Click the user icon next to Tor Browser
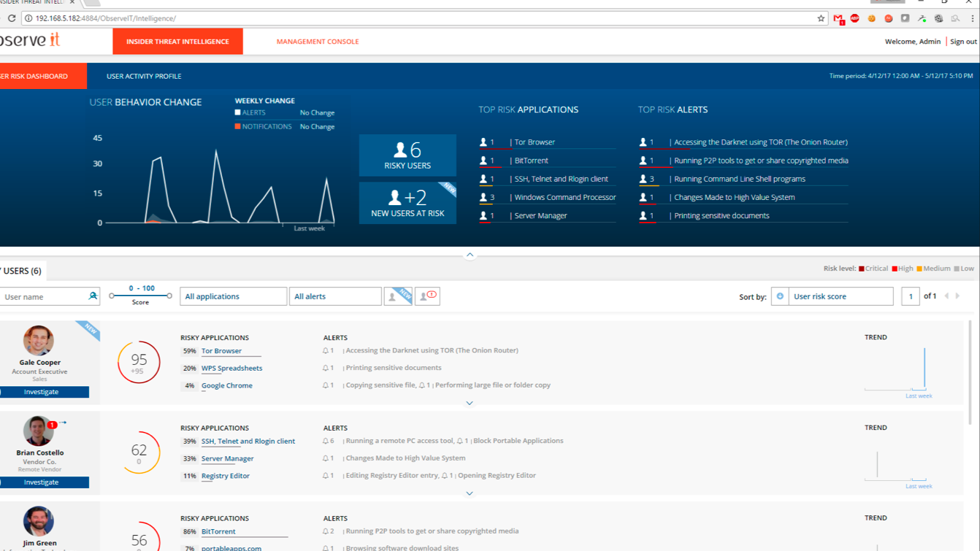980x551 pixels. pyautogui.click(x=483, y=142)
